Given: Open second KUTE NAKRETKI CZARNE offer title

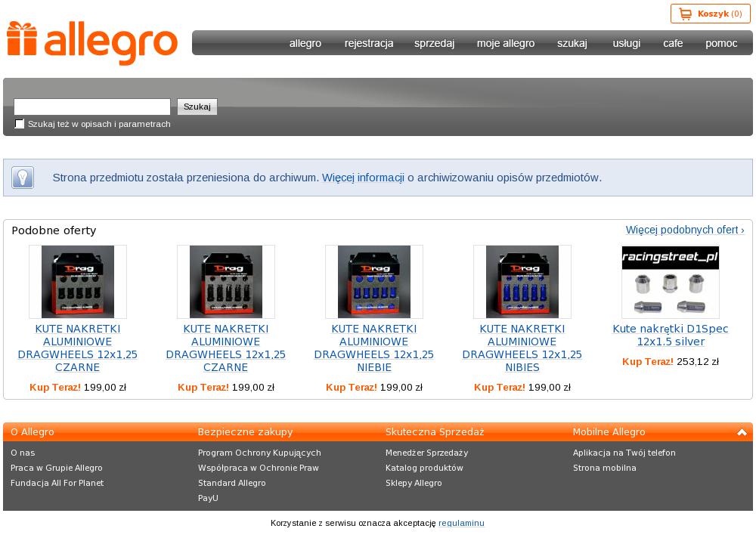Looking at the screenshot, I should click(x=225, y=348).
